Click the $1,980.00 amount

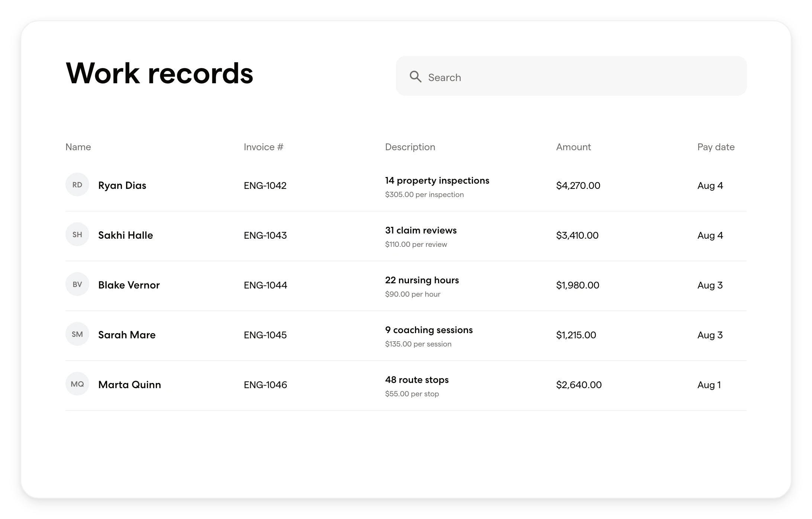click(578, 285)
